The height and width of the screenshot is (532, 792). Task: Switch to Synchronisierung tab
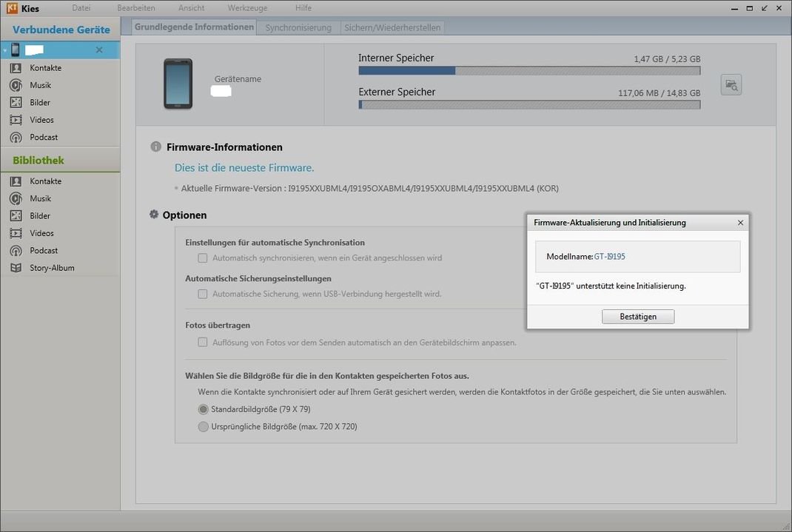coord(298,28)
